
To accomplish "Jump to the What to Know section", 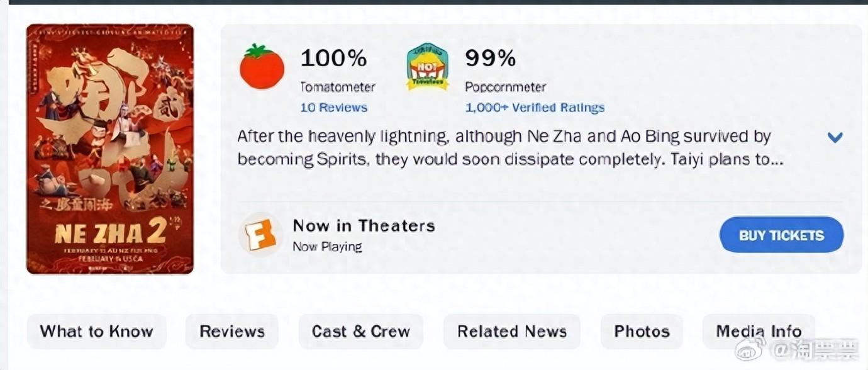I will (x=97, y=332).
